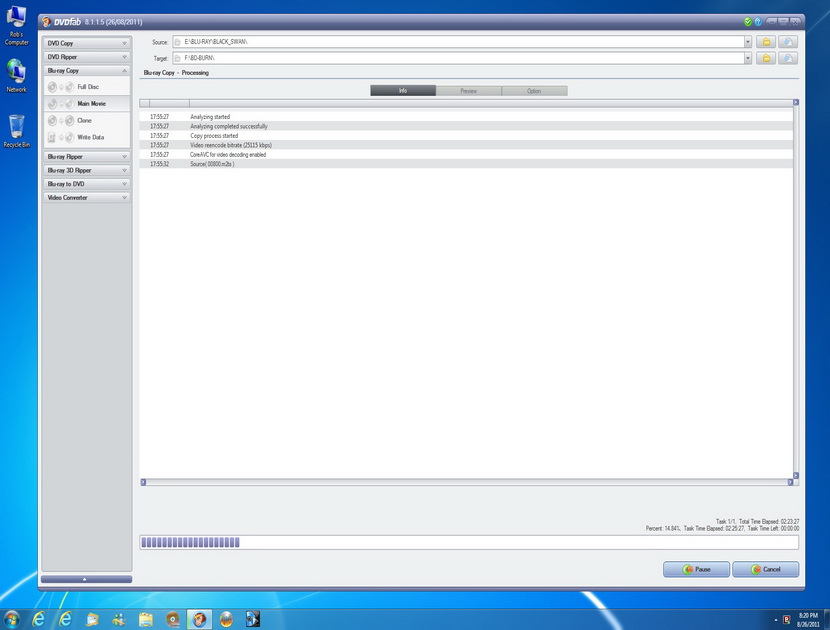Expand the Blu-ray Ripper section
Image resolution: width=830 pixels, height=630 pixels.
click(x=86, y=157)
